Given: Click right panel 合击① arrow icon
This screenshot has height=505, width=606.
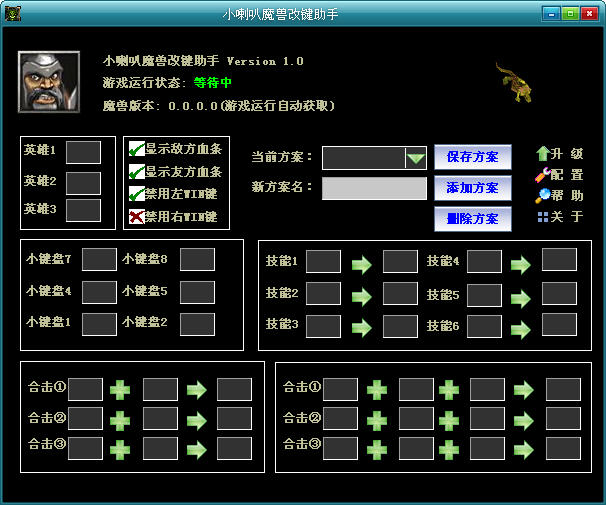Looking at the screenshot, I should 524,390.
